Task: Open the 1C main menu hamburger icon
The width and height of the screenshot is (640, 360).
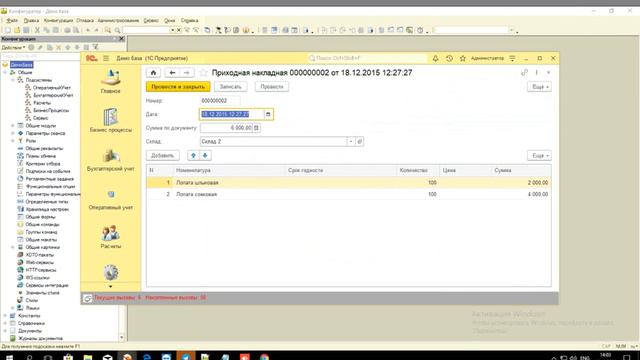Action: click(x=106, y=58)
